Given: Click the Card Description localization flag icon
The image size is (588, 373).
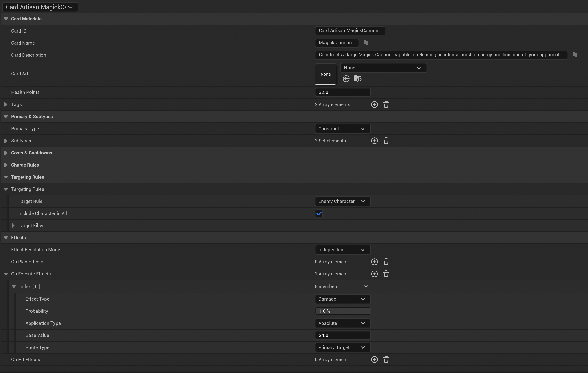Looking at the screenshot, I should 574,55.
